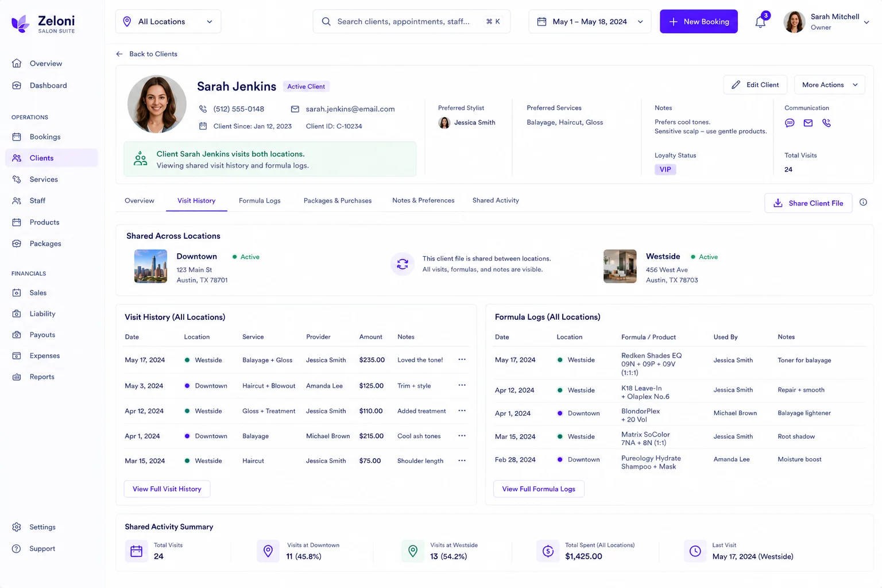The width and height of the screenshot is (882, 588).
Task: Click the back arrow icon
Action: tap(119, 54)
